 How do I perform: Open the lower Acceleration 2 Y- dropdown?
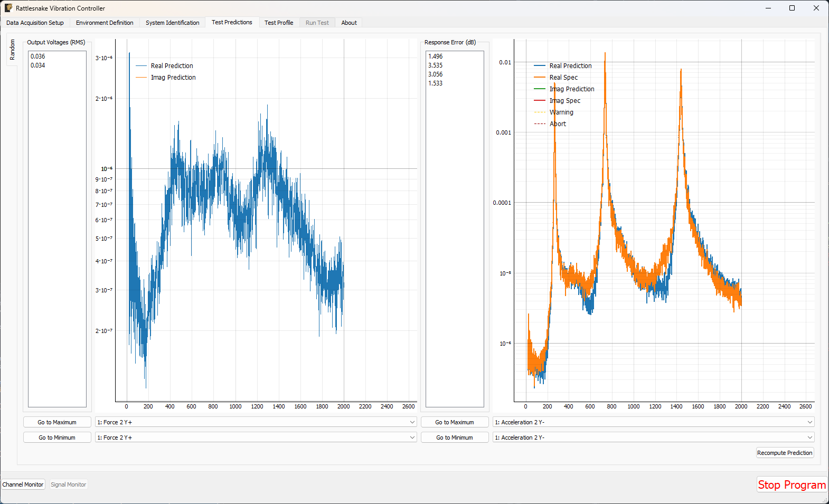click(x=653, y=438)
